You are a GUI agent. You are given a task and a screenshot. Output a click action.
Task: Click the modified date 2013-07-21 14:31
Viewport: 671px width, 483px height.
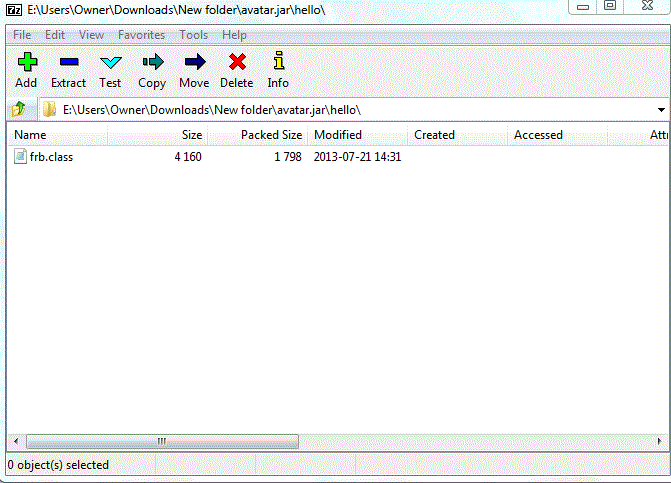pos(357,157)
